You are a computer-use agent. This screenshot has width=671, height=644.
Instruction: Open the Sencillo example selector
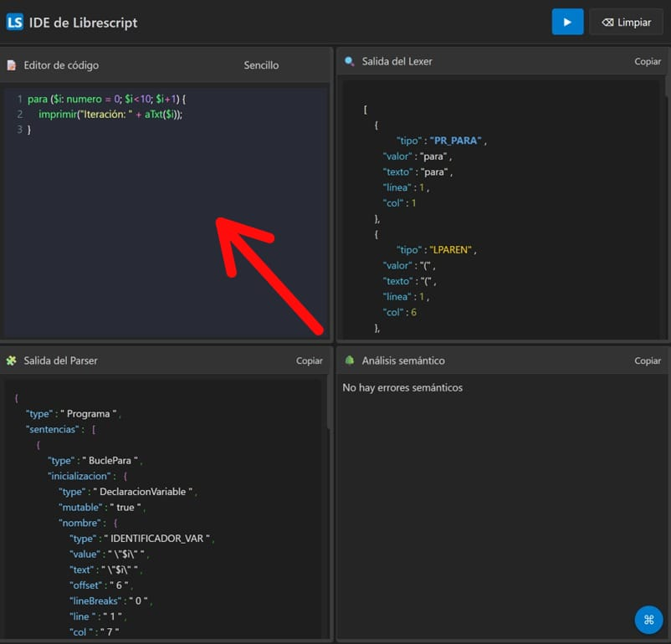(261, 65)
